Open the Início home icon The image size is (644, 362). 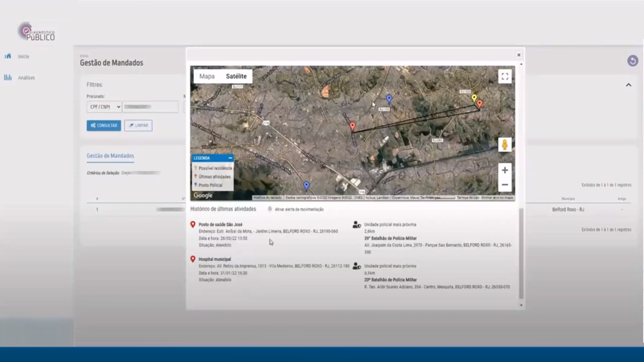8,56
